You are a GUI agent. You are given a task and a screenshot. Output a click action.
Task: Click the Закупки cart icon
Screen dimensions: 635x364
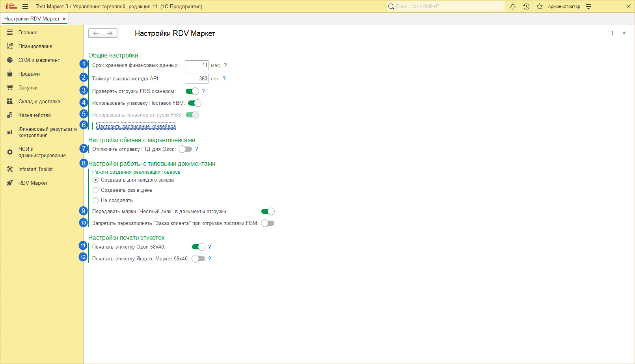10,87
